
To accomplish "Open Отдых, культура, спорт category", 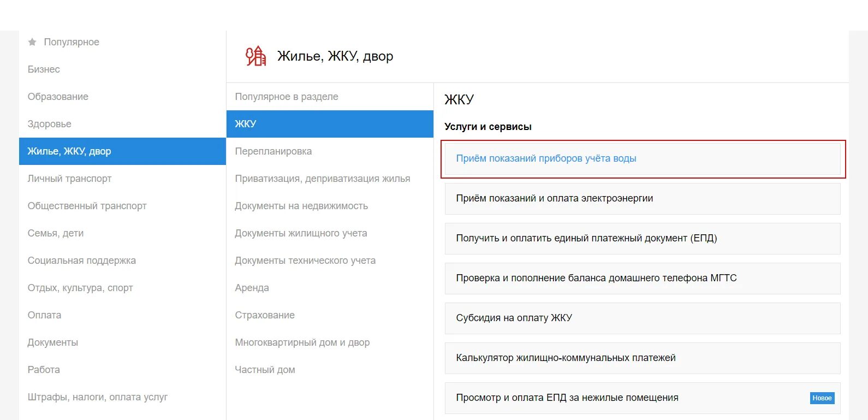I will tap(80, 288).
